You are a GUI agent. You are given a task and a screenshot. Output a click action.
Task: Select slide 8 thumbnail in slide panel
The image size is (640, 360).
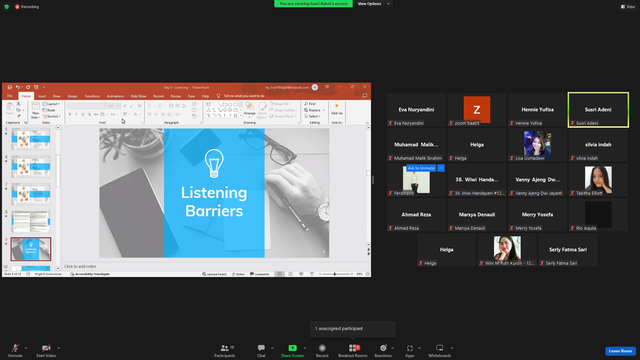[31, 222]
